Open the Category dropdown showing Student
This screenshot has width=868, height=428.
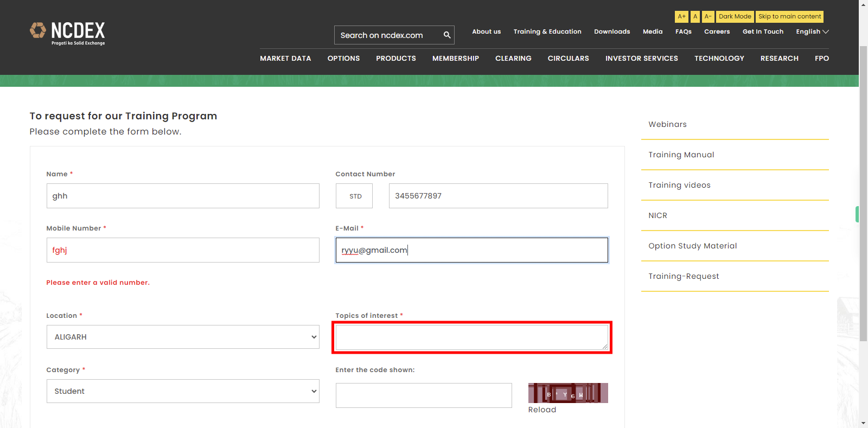pos(183,391)
